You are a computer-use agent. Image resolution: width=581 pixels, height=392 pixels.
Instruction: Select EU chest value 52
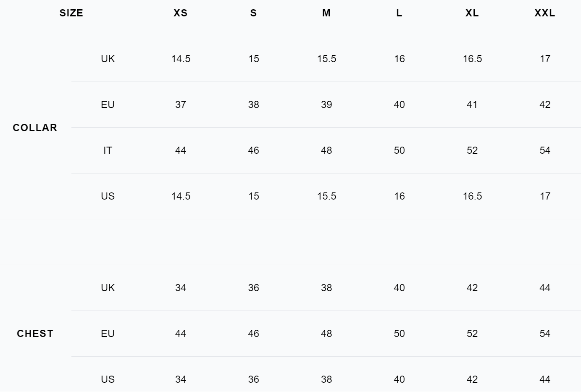472,334
